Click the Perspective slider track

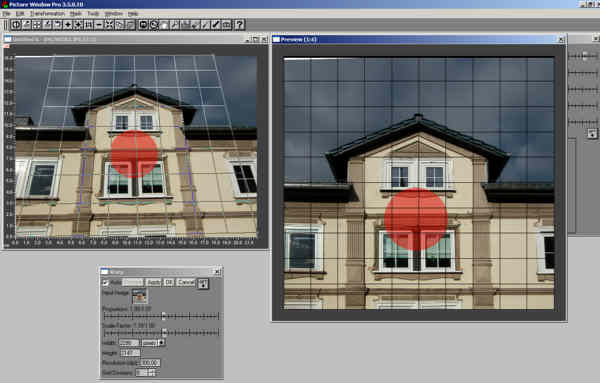161,316
